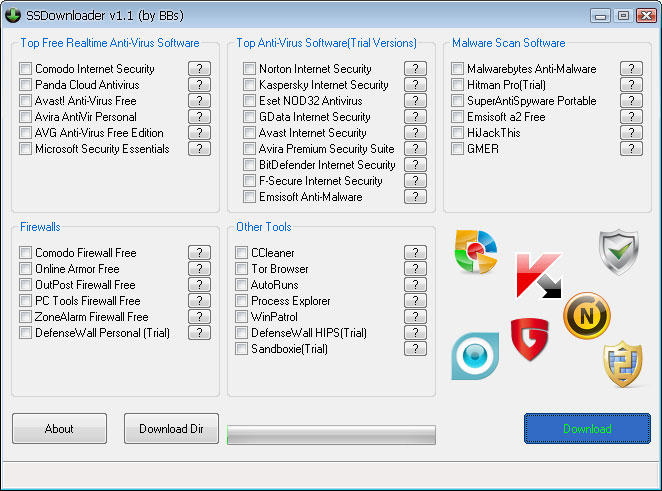662x491 pixels.
Task: Maximize the SSDownloader window
Action: pyautogui.click(x=623, y=16)
